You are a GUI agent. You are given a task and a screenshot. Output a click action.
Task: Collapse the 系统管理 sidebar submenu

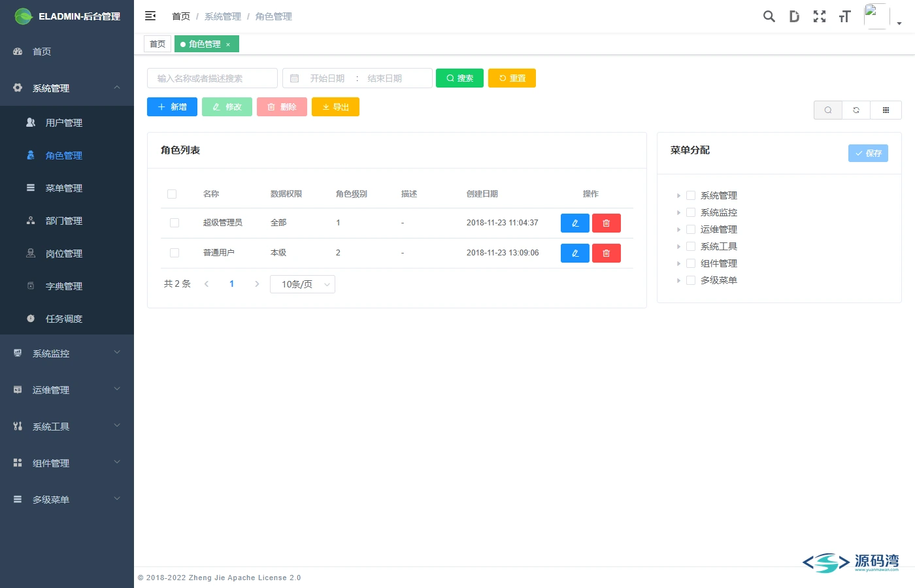67,88
